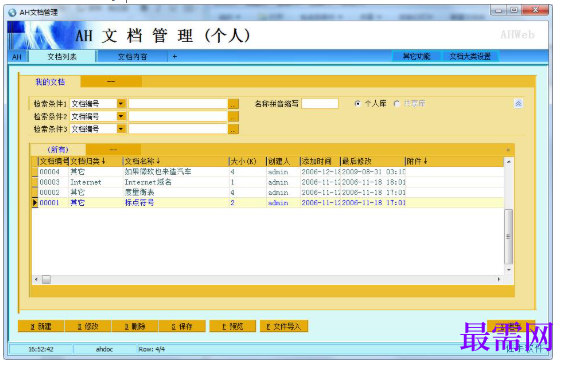The image size is (572, 368).
Task: Click the 最后修改 column header
Action: click(373, 161)
